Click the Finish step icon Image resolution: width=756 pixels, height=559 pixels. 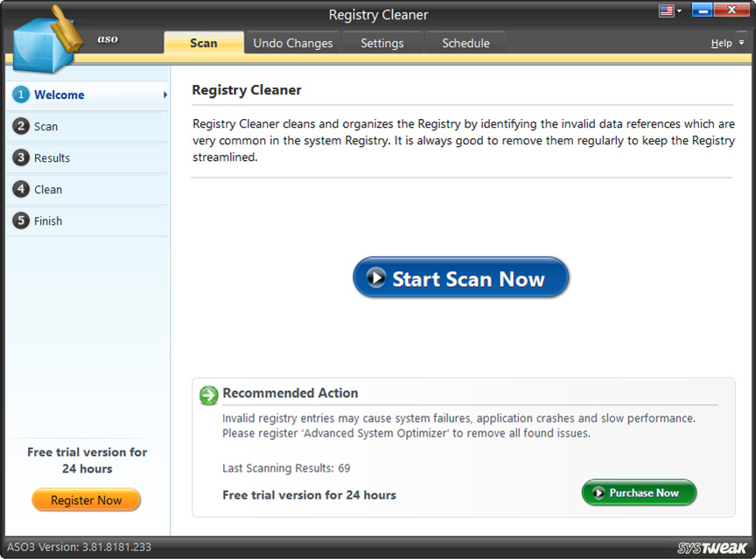click(x=20, y=220)
